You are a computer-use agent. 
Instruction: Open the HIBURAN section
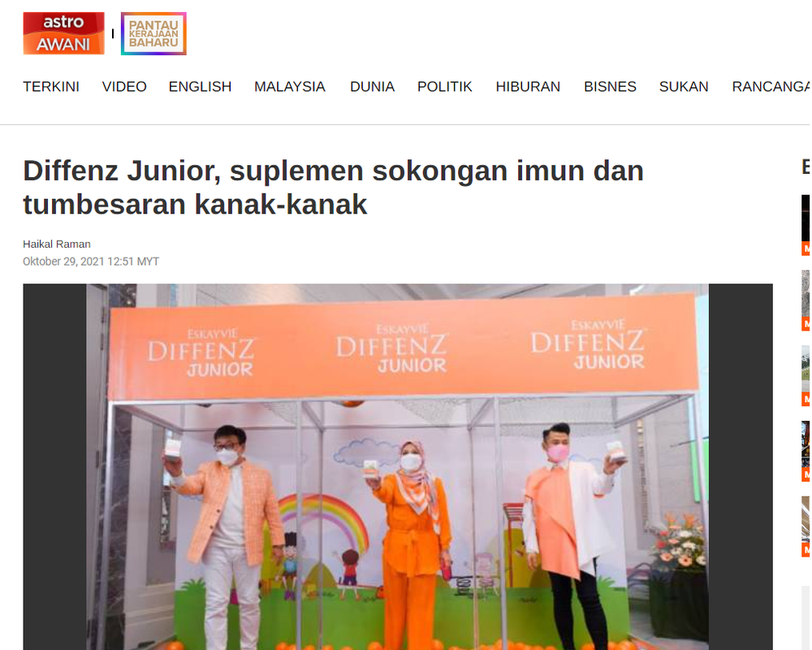tap(529, 87)
